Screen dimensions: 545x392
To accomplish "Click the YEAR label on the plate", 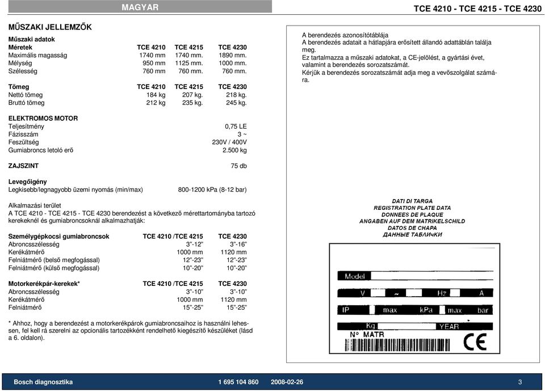I will click(448, 326).
